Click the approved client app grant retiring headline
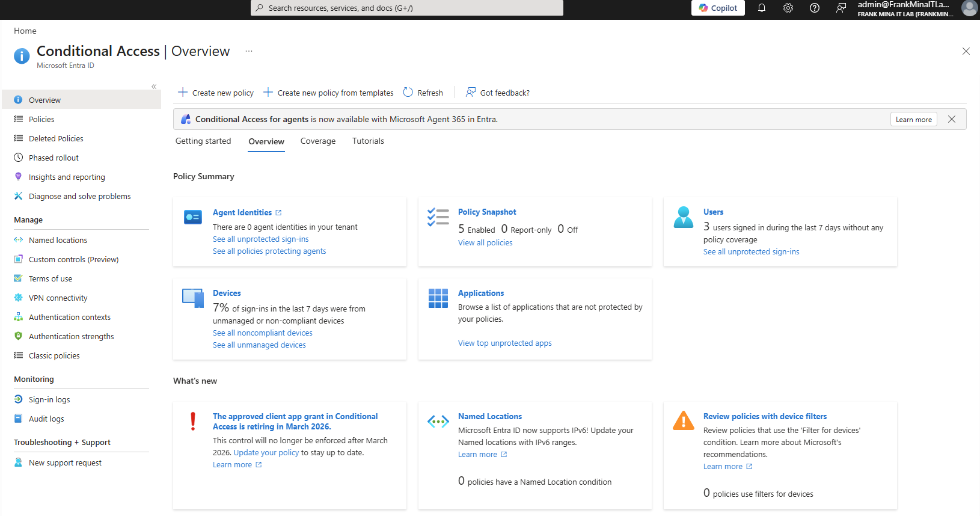Viewport: 980px width, 516px height. 295,421
